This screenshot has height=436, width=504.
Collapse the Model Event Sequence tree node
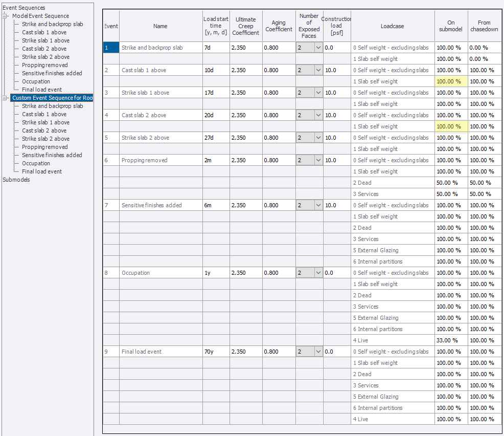coord(5,16)
